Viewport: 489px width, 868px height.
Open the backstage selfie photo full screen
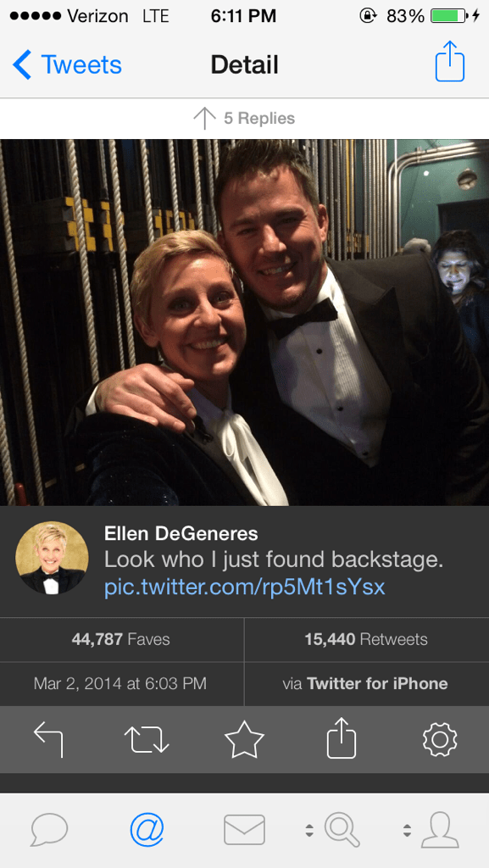point(244,322)
